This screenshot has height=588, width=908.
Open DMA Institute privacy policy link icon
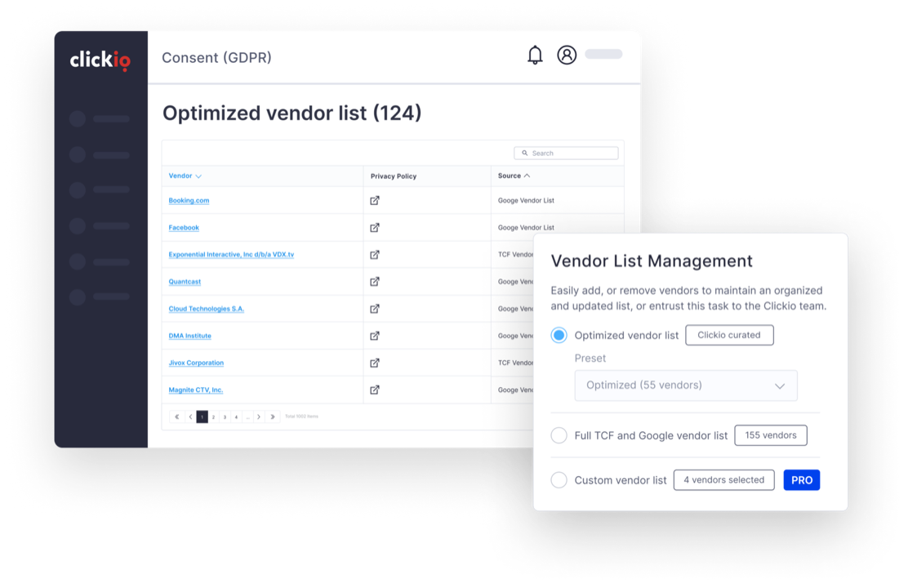pos(375,336)
